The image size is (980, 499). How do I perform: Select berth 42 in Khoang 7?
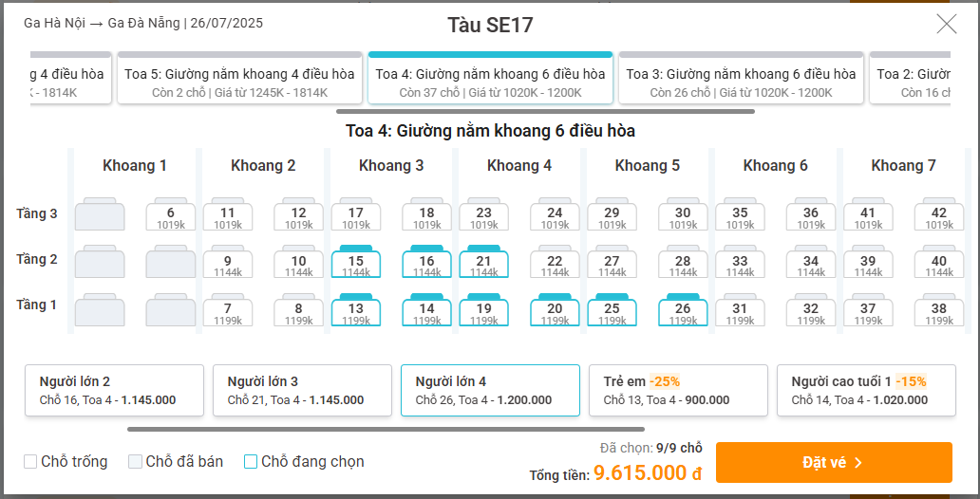[939, 214]
